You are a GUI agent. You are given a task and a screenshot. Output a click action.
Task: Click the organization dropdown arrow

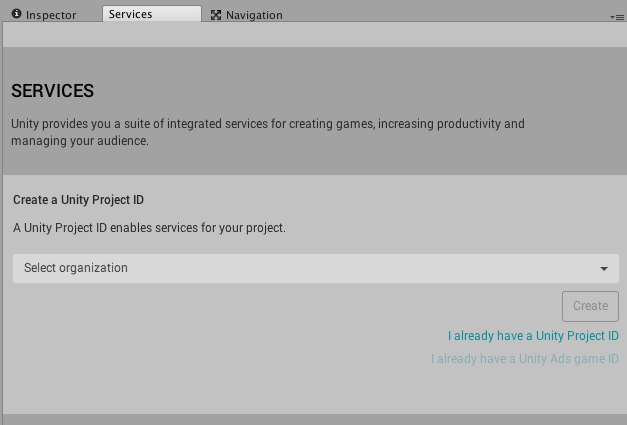tap(604, 269)
